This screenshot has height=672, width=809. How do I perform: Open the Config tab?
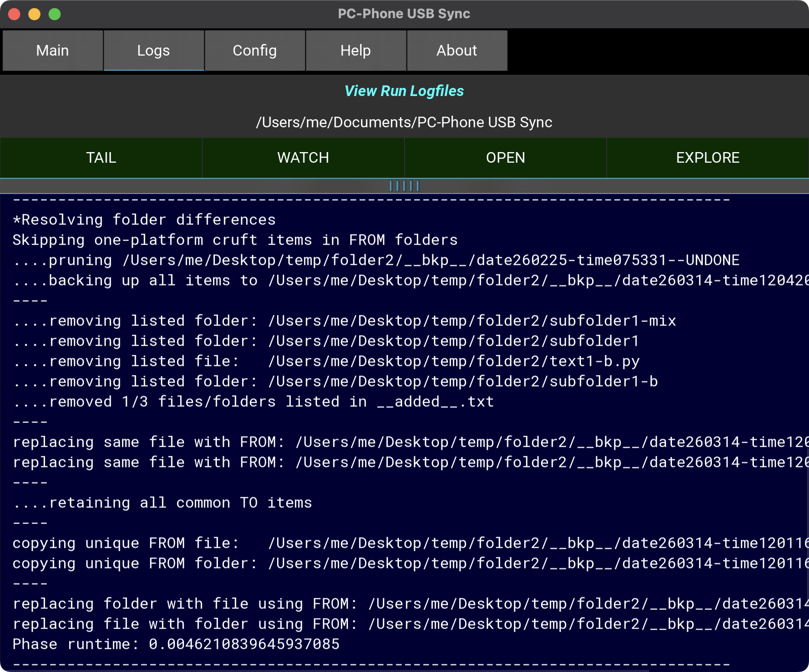click(255, 51)
